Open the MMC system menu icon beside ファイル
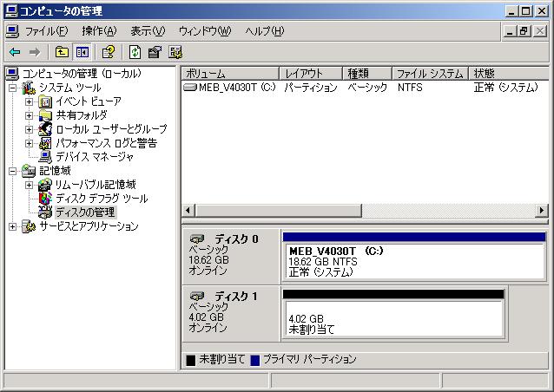 coord(12,31)
